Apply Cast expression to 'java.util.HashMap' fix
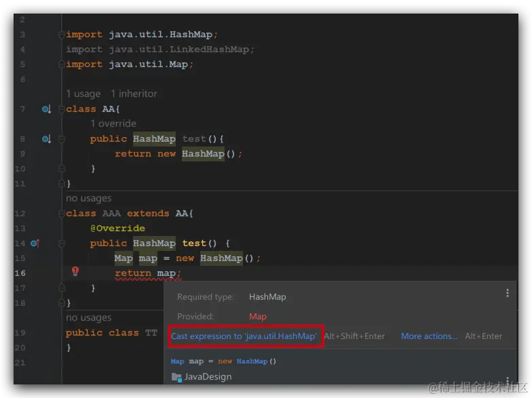 click(244, 336)
